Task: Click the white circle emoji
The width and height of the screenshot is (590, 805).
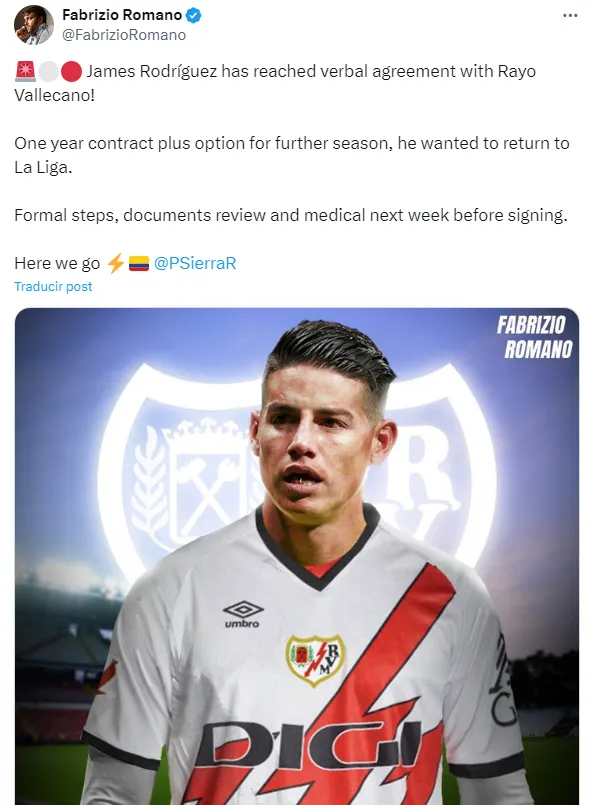Action: (x=49, y=71)
